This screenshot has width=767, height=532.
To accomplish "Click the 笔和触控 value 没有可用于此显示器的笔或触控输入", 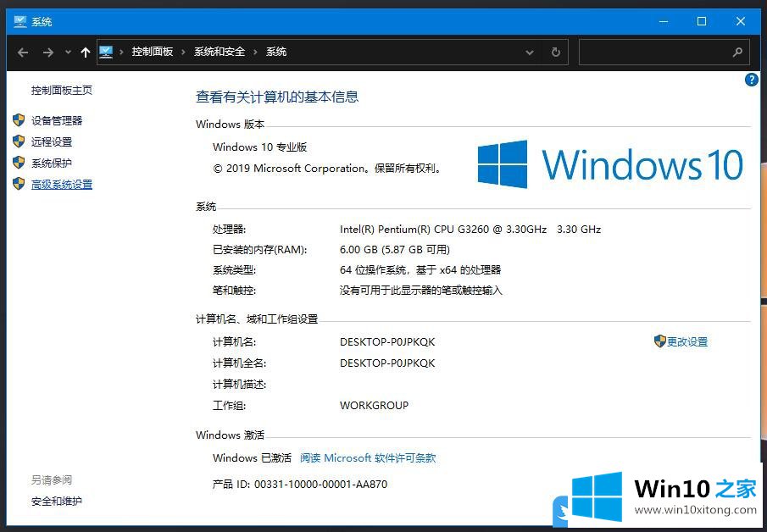I will point(421,291).
